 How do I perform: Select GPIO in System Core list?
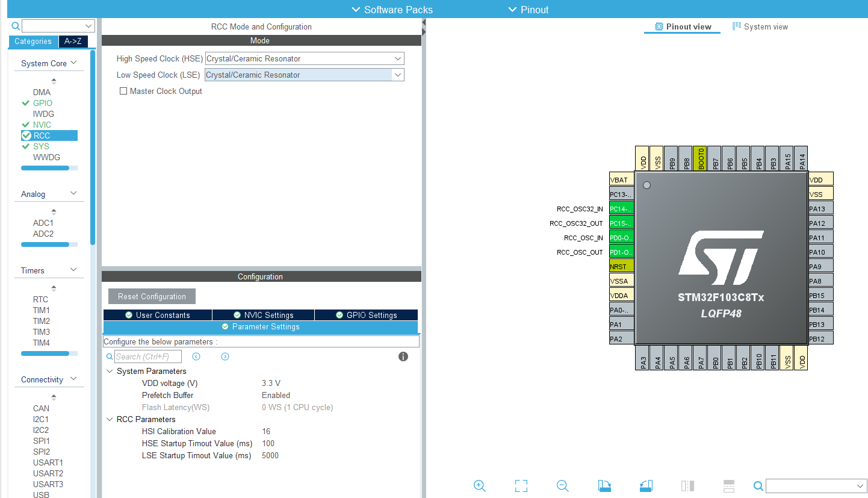pyautogui.click(x=43, y=103)
